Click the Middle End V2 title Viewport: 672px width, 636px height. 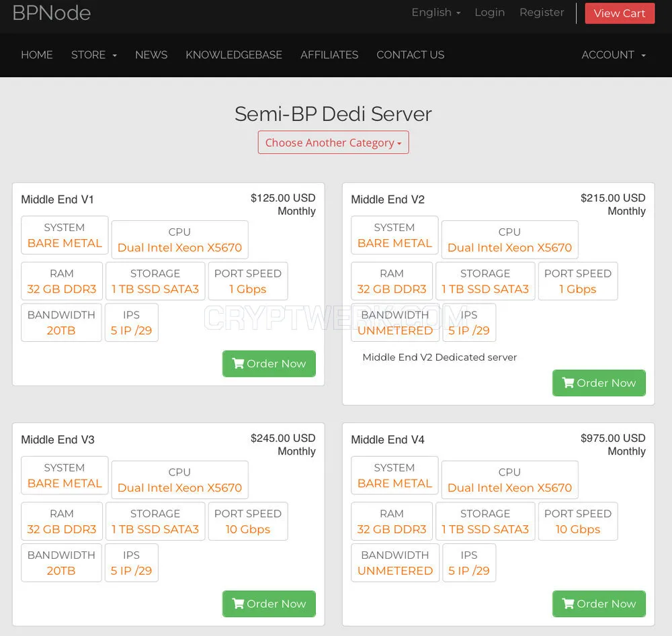tap(388, 199)
